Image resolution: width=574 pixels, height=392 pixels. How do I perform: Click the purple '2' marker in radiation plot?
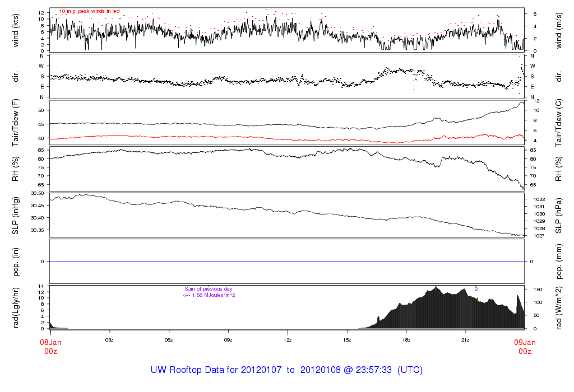pyautogui.click(x=476, y=288)
